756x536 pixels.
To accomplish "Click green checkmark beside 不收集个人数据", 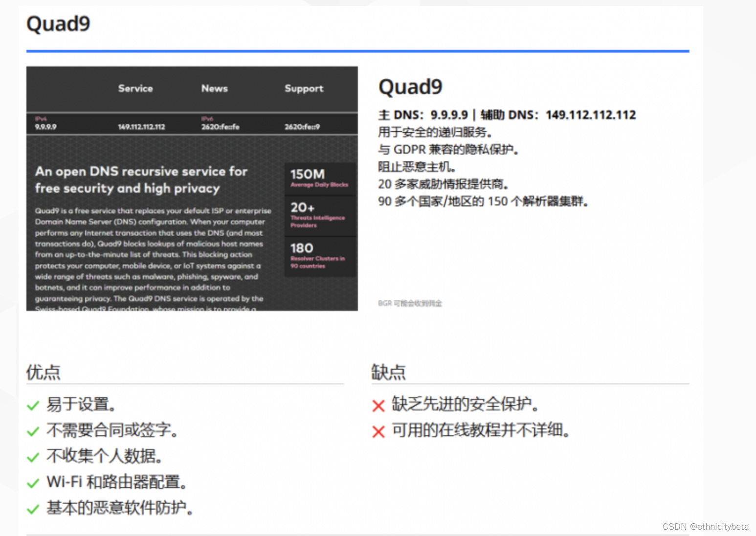I will pyautogui.click(x=33, y=457).
